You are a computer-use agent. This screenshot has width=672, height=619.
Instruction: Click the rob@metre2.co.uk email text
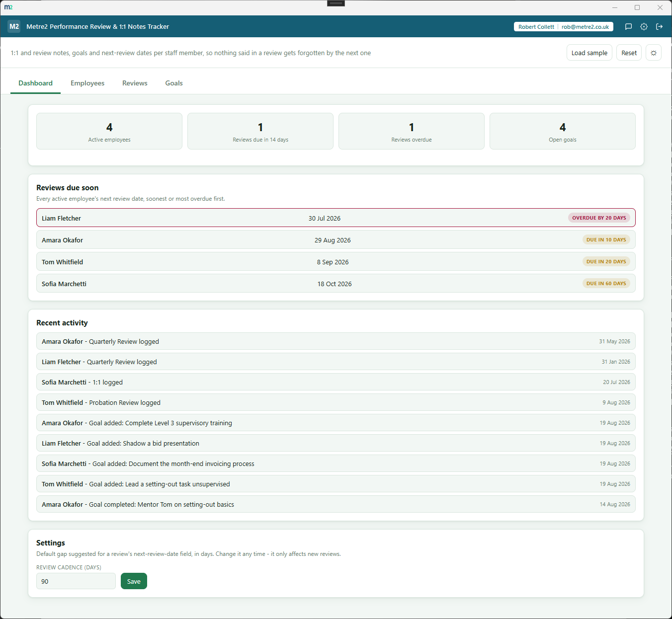pyautogui.click(x=585, y=27)
